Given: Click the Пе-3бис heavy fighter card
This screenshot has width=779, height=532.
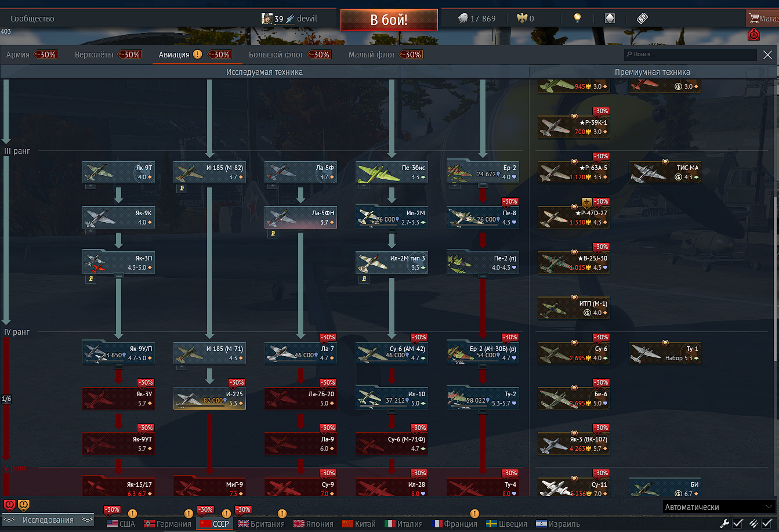Looking at the screenshot, I should coord(392,172).
